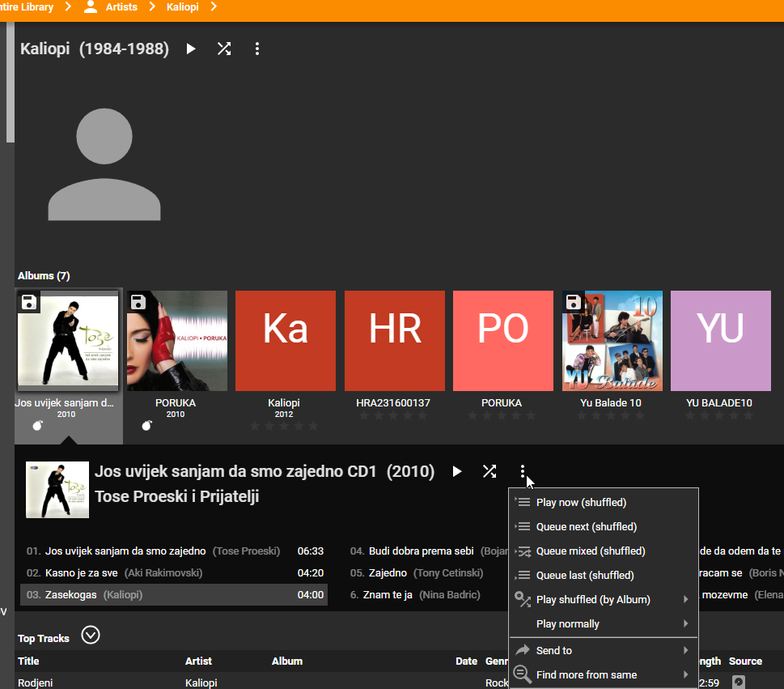This screenshot has height=689, width=784.
Task: Play the Jos uvijek sanjam album
Action: (457, 471)
